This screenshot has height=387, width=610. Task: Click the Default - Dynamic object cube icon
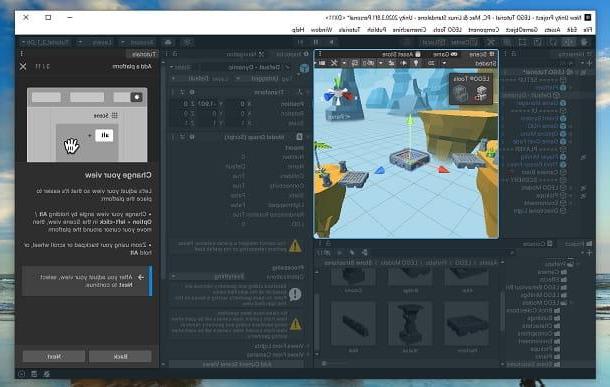click(x=304, y=68)
